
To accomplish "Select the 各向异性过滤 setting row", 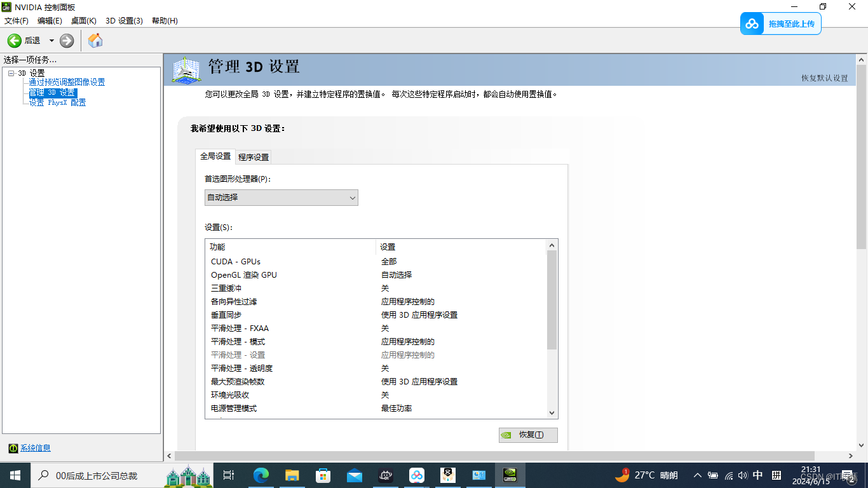I will click(375, 302).
